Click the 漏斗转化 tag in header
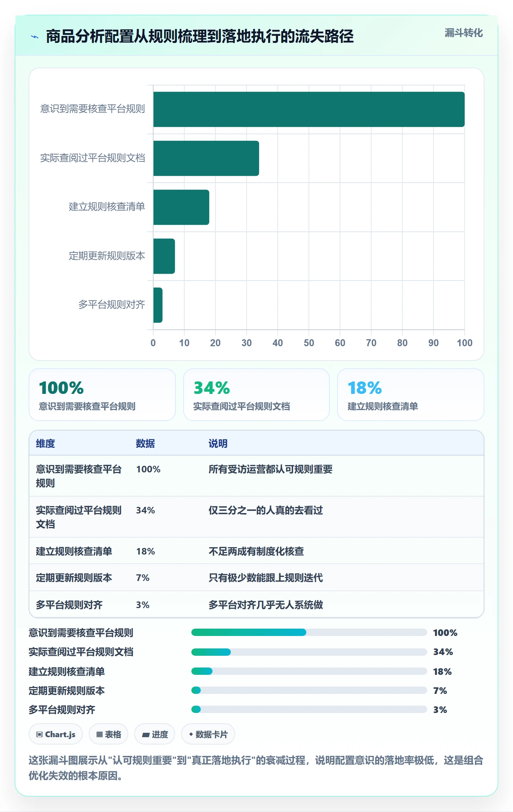Image resolution: width=513 pixels, height=812 pixels. pos(464,33)
